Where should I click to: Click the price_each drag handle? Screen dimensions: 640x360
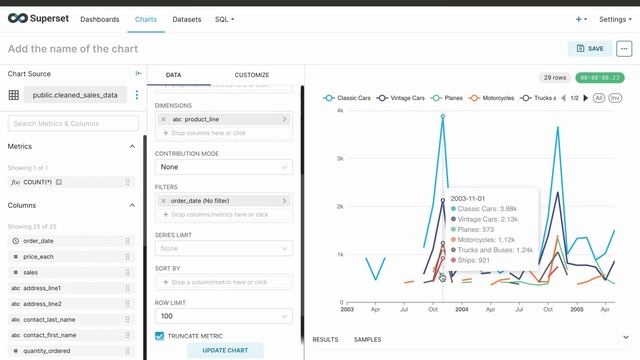click(127, 257)
